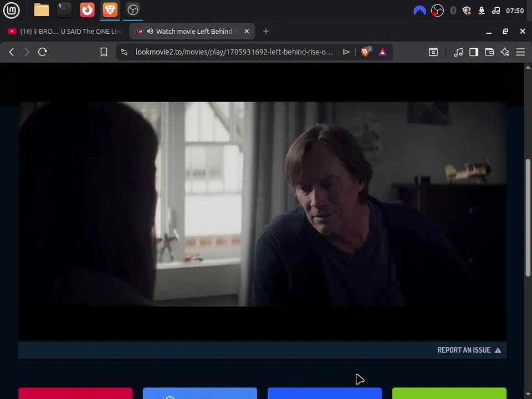This screenshot has height=399, width=532.
Task: Toggle the browser sidebar panel
Action: (474, 52)
